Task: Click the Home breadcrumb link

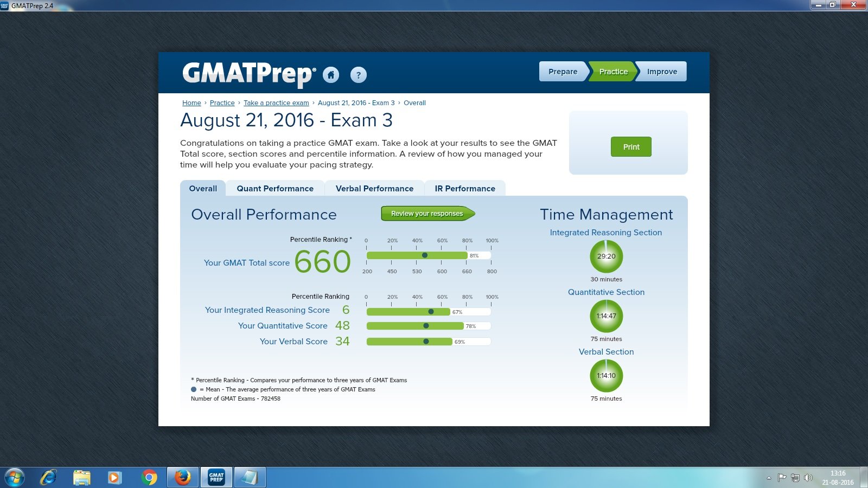Action: [192, 102]
